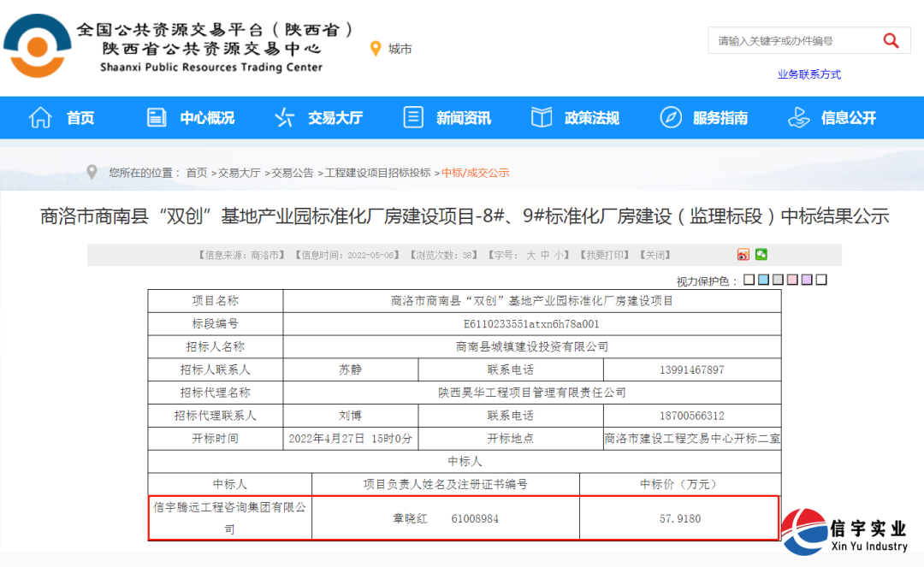The image size is (924, 567).
Task: Click the document icon beside 中心概况
Action: (156, 117)
